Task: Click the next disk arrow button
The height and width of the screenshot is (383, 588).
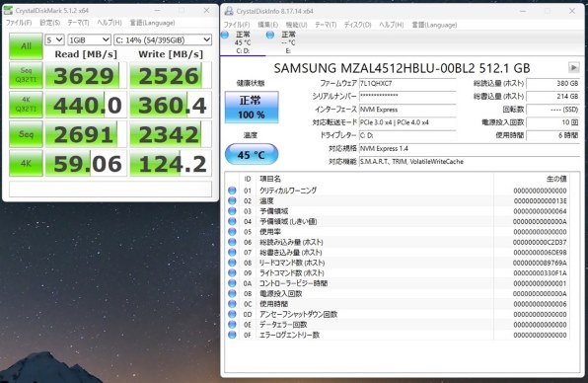Action: click(x=573, y=68)
